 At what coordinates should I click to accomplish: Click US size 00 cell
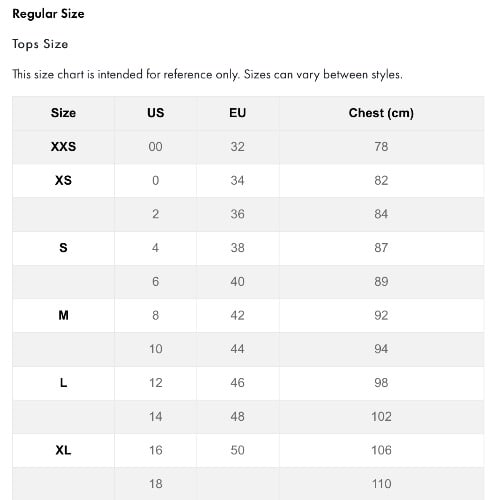tap(156, 147)
